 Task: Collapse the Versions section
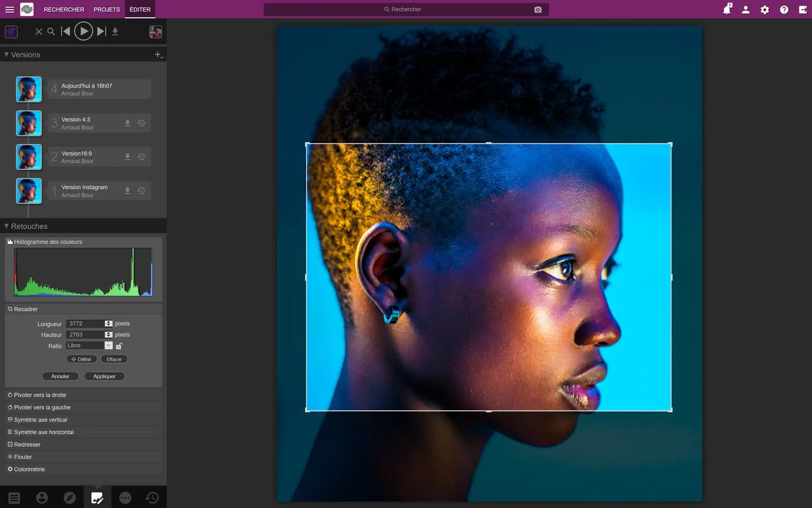click(x=7, y=54)
